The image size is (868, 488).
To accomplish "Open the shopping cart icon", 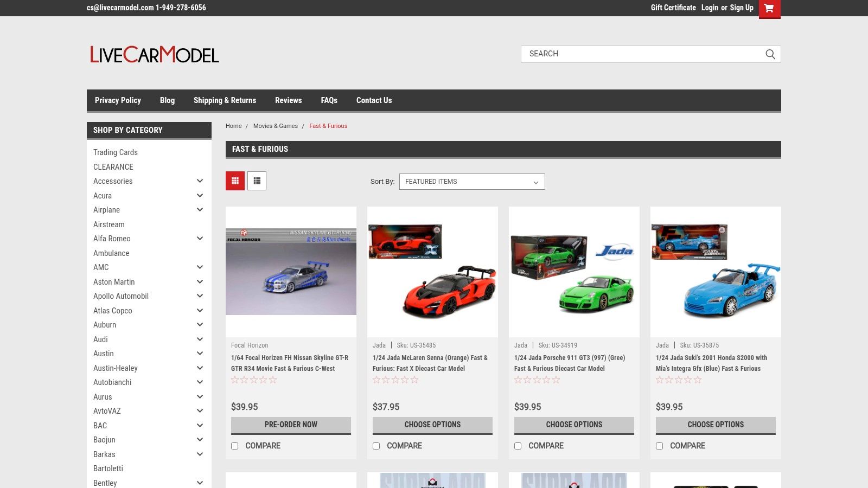I will pyautogui.click(x=769, y=8).
